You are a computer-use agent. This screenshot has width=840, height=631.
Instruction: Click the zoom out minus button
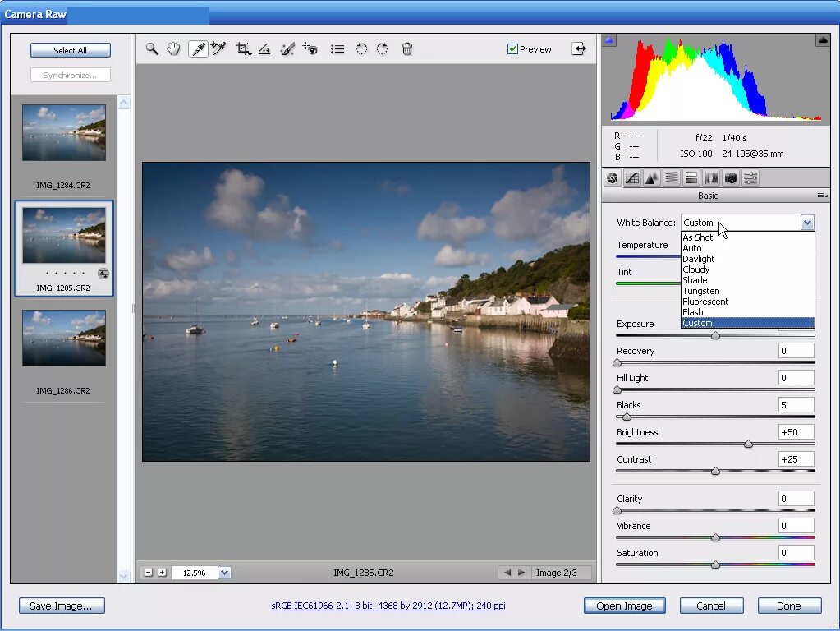(x=149, y=573)
